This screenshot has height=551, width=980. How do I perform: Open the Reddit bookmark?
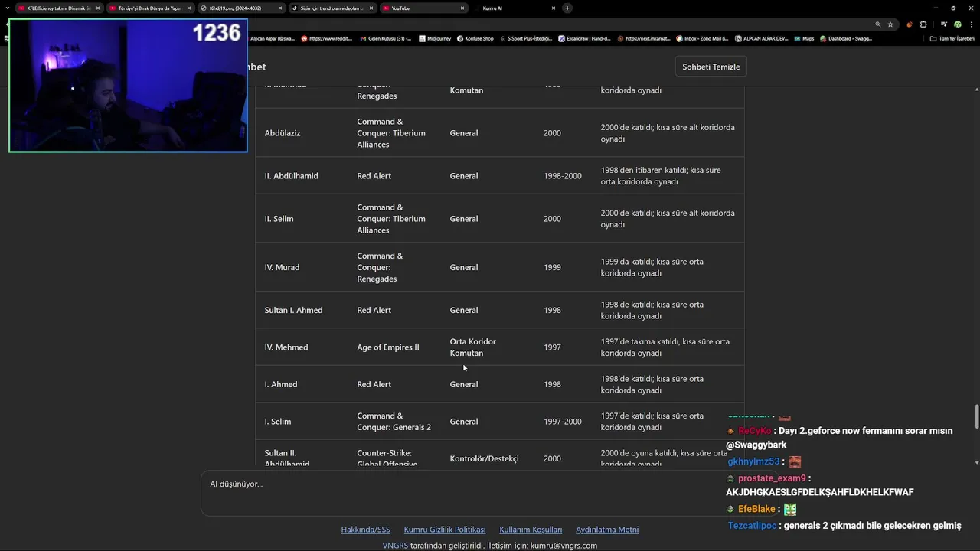(327, 38)
